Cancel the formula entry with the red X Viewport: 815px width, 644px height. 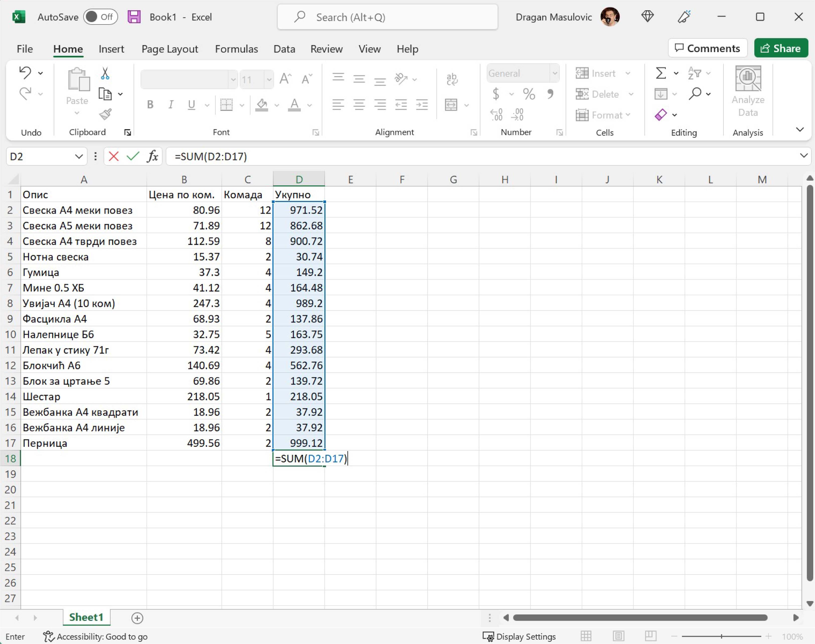point(113,156)
